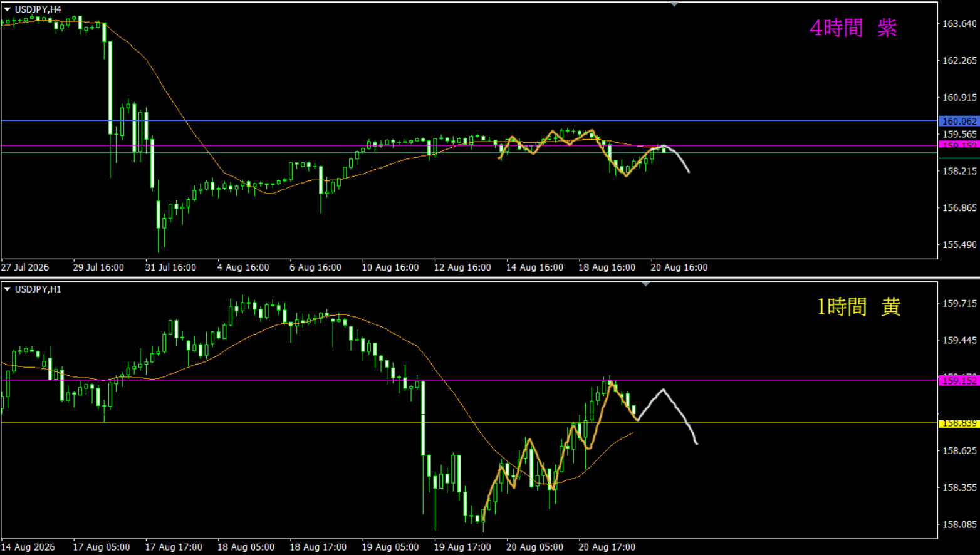This screenshot has height=555, width=980.
Task: Click the '4 Aug 16:00' time label
Action: 243,267
